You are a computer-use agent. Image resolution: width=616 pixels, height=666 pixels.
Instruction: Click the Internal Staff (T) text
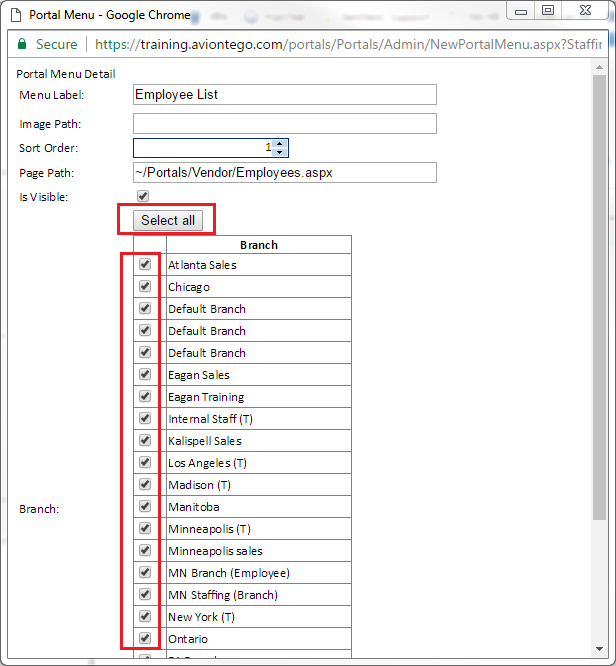point(210,419)
